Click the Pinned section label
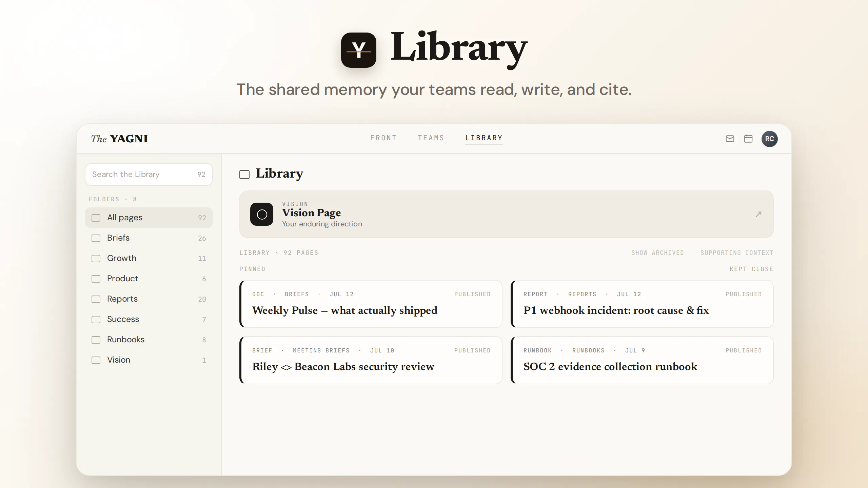 click(252, 269)
